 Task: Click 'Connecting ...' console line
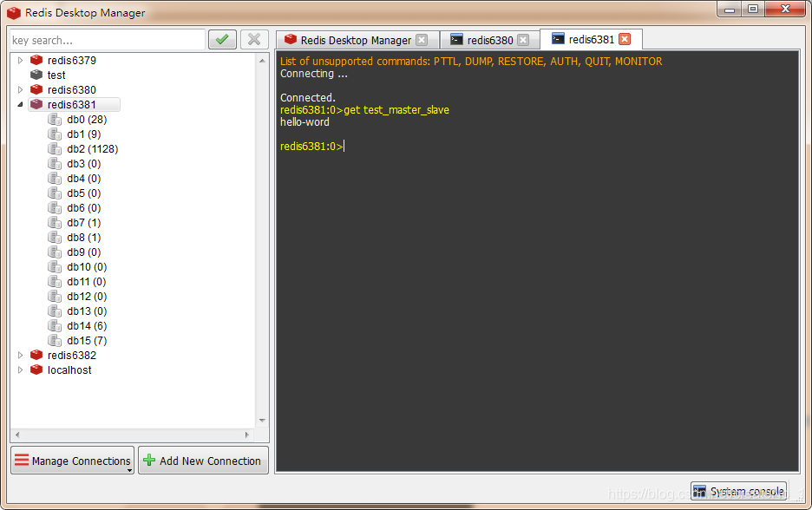[x=314, y=74]
